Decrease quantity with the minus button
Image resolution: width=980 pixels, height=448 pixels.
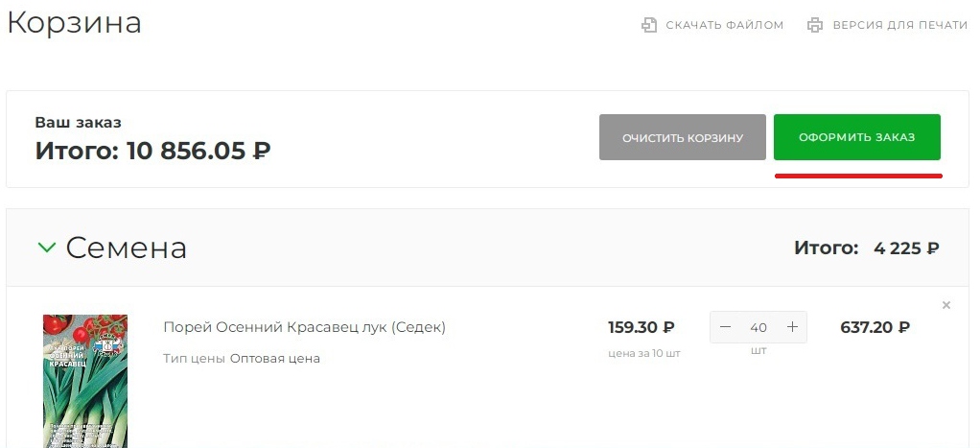(726, 327)
